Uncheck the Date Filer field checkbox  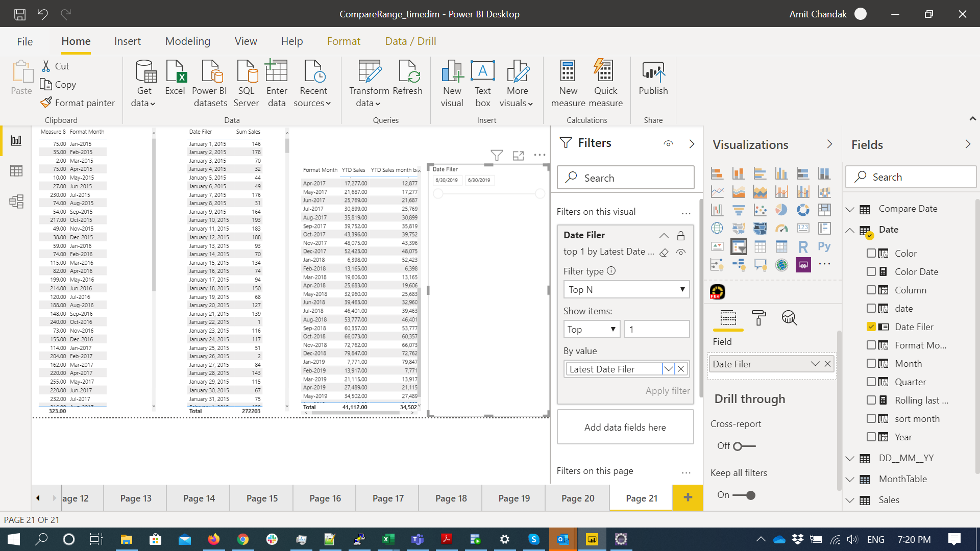coord(871,327)
